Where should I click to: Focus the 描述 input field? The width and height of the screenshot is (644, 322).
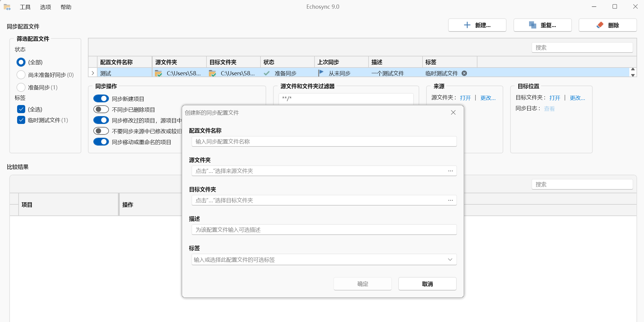(x=324, y=230)
